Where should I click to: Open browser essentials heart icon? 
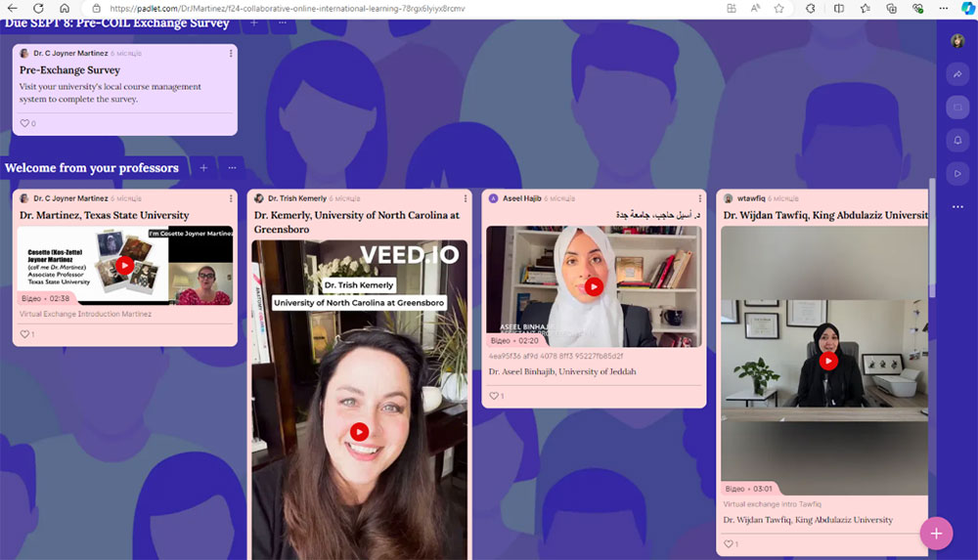pos(917,8)
